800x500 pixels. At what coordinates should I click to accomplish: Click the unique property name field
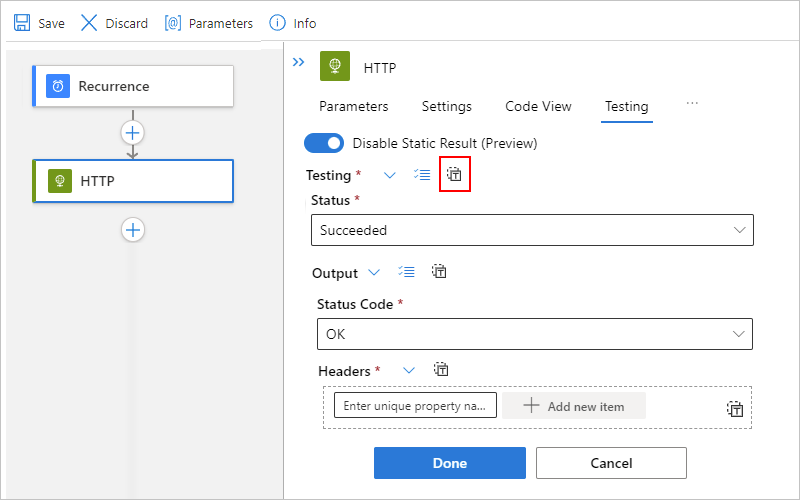point(415,406)
